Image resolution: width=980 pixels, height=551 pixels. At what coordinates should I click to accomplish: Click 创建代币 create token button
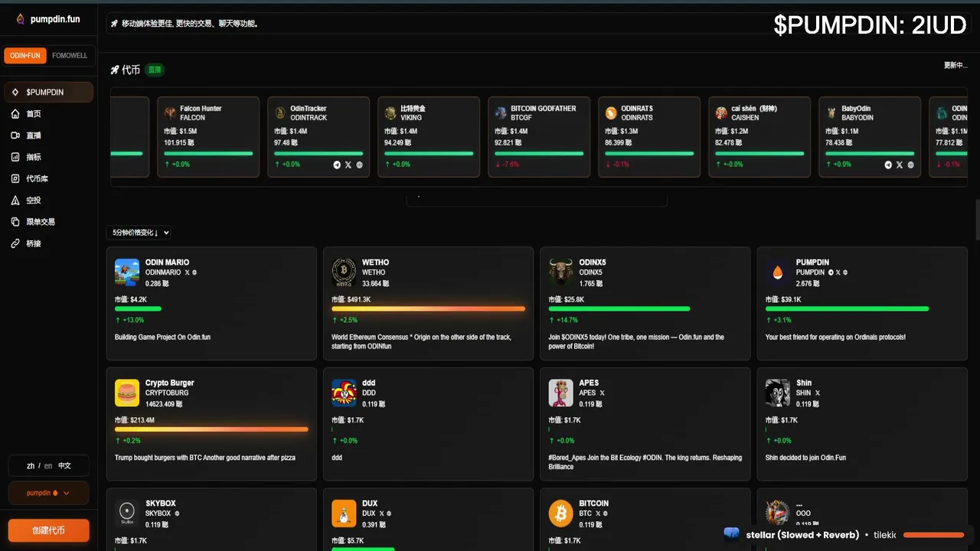click(x=48, y=530)
